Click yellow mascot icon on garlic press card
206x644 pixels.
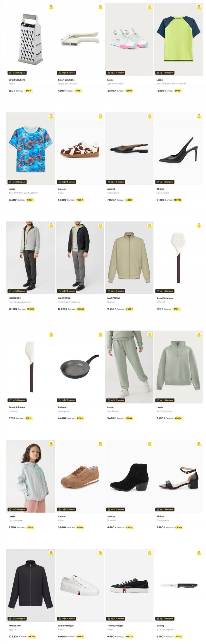(x=100, y=7)
